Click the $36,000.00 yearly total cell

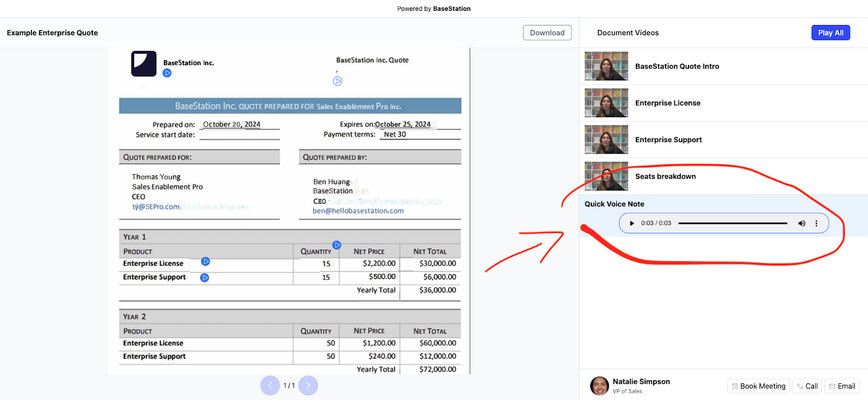point(438,290)
